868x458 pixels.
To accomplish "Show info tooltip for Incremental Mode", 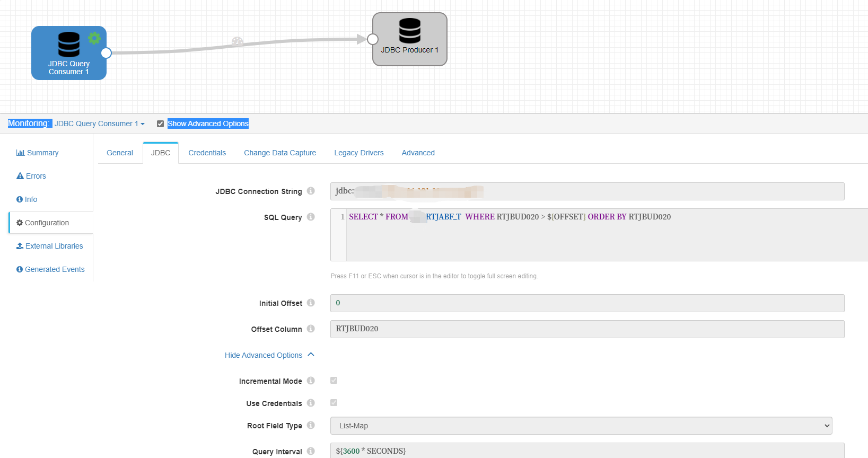I will point(311,381).
